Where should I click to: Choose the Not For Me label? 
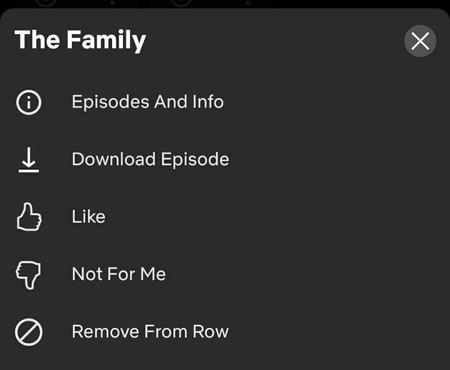(119, 274)
